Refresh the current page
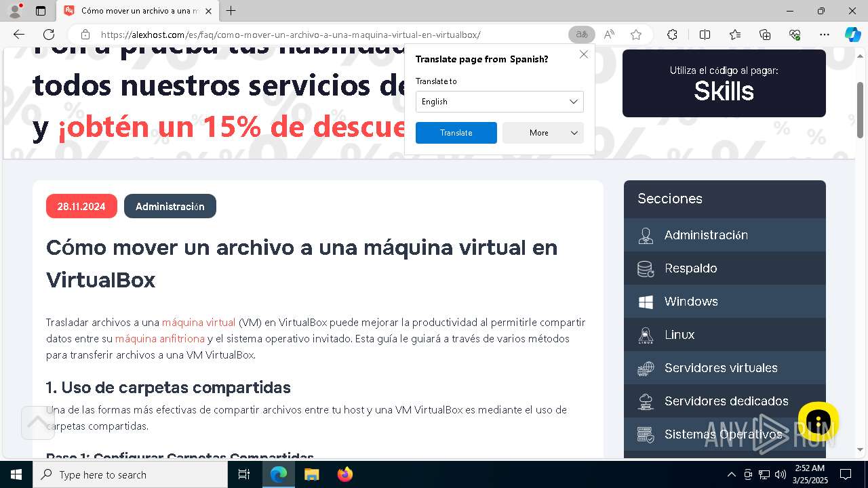The image size is (868, 488). pyautogui.click(x=49, y=35)
